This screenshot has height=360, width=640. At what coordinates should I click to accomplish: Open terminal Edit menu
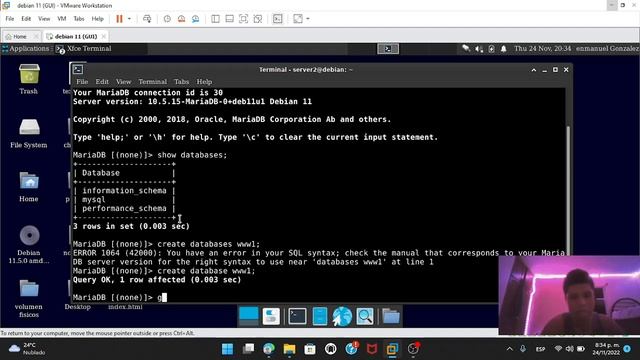tap(102, 82)
